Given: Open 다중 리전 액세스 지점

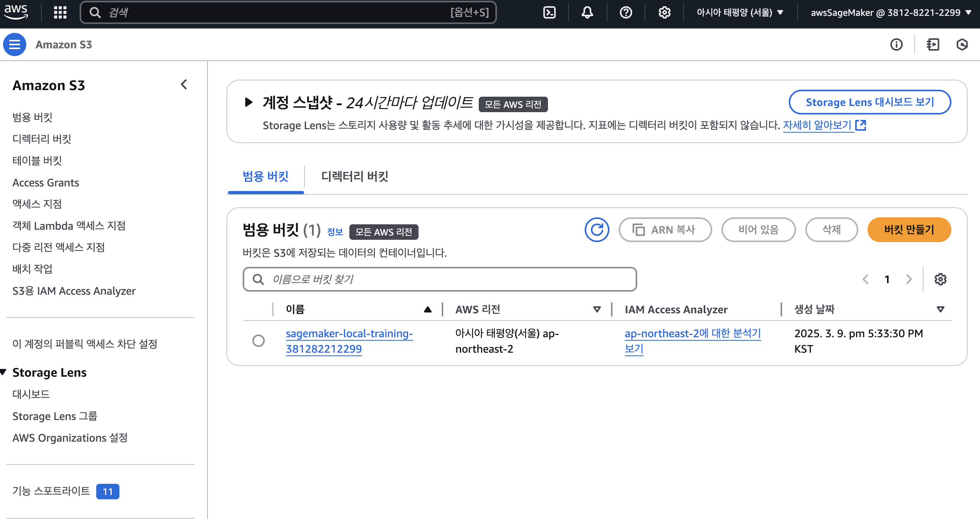Looking at the screenshot, I should click(x=59, y=247).
